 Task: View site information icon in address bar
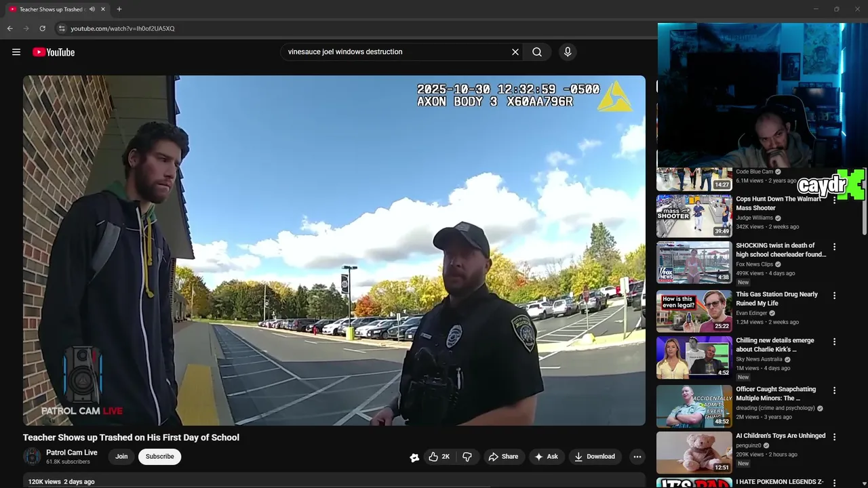[x=61, y=28]
